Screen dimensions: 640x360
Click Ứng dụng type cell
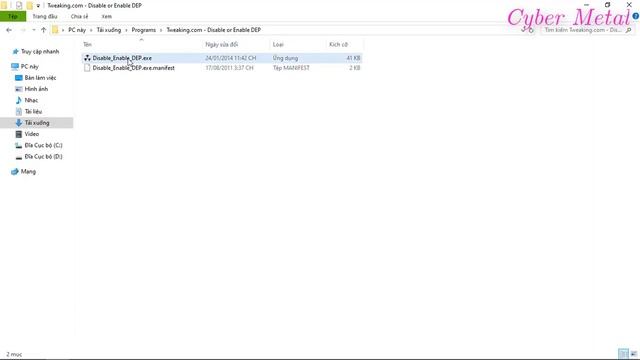click(285, 58)
